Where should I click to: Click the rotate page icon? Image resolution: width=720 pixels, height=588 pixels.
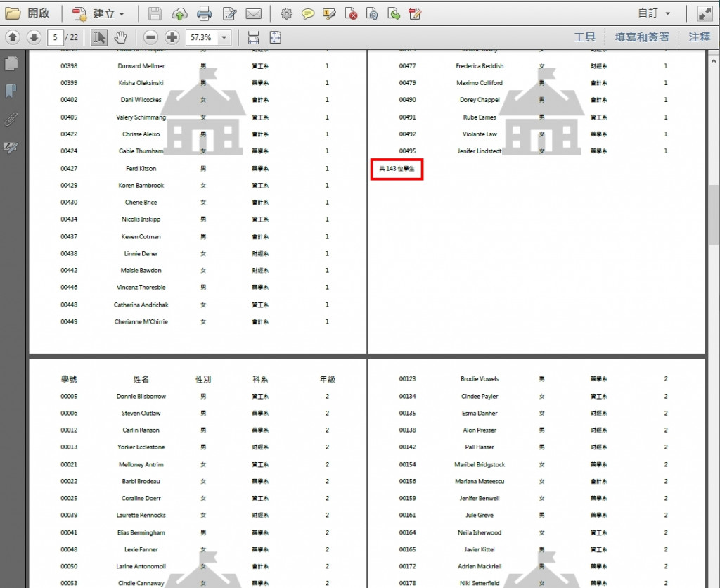[372, 14]
